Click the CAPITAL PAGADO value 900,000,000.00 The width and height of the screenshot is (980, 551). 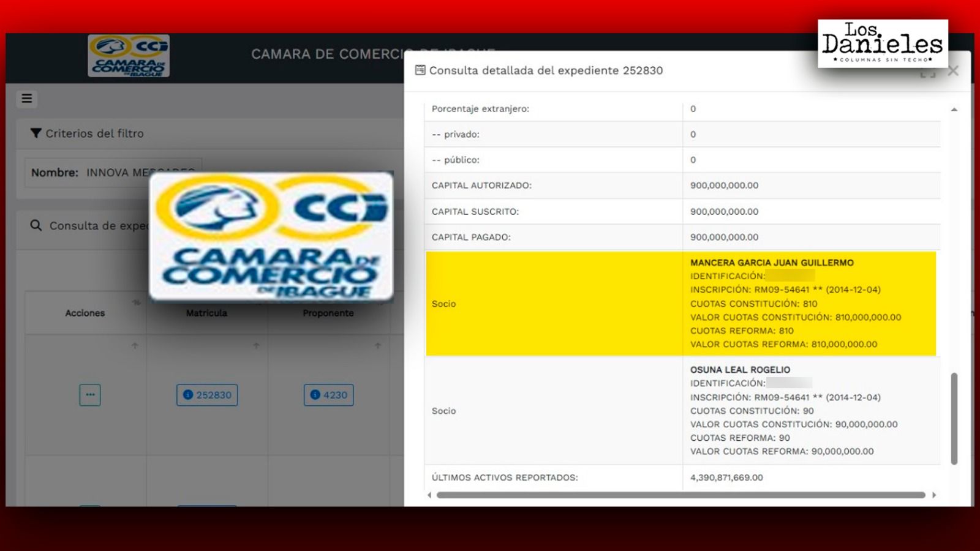click(724, 237)
